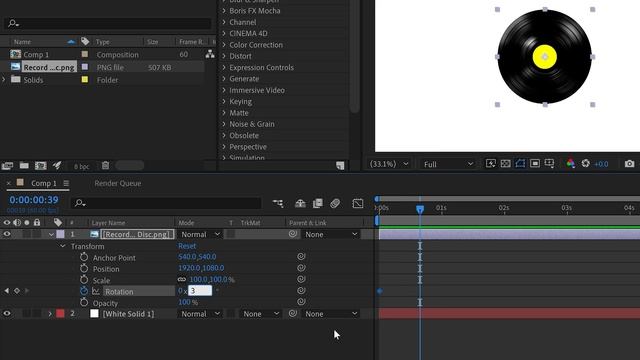Click the Fast Previews icon in viewer
The image size is (640, 360).
491,164
